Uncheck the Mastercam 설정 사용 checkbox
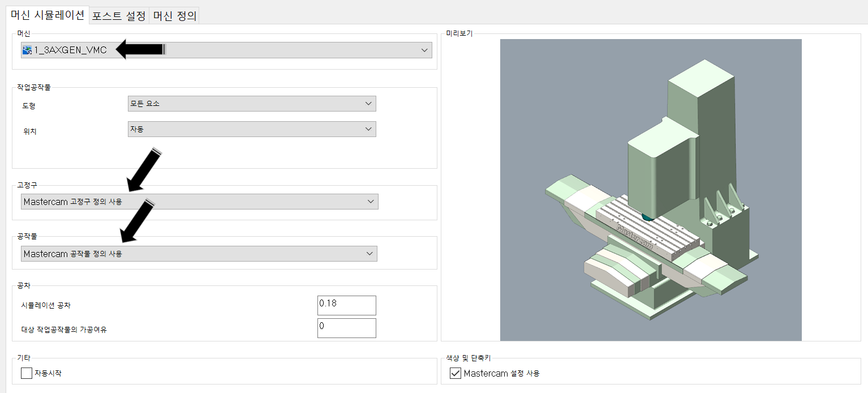 pyautogui.click(x=456, y=373)
